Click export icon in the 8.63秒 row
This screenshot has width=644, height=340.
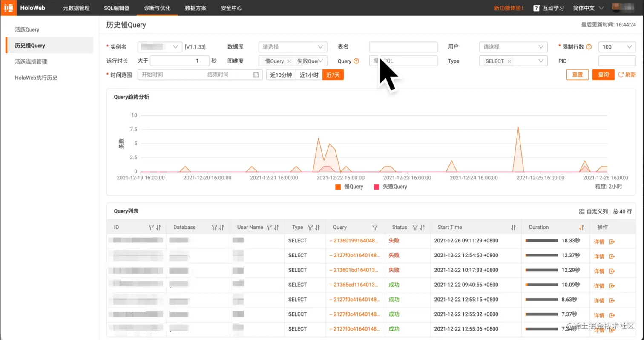pos(612,301)
